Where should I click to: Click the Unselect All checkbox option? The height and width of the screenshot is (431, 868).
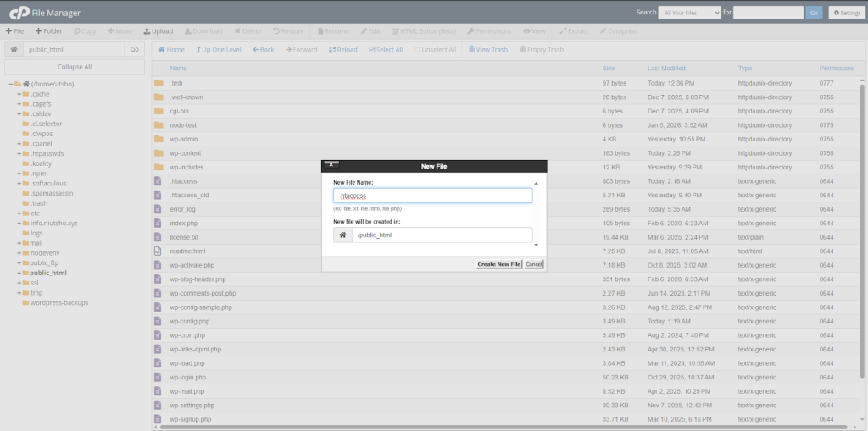[x=435, y=50]
